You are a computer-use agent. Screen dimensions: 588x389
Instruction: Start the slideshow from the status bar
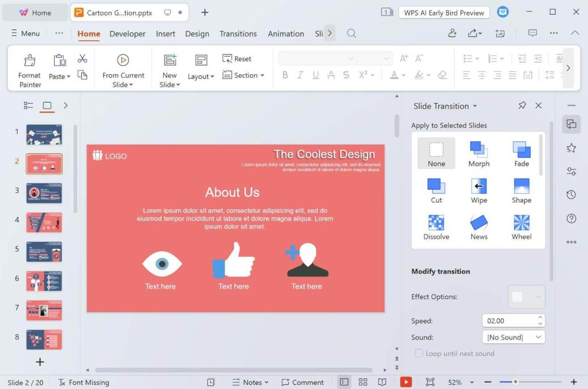click(x=406, y=382)
